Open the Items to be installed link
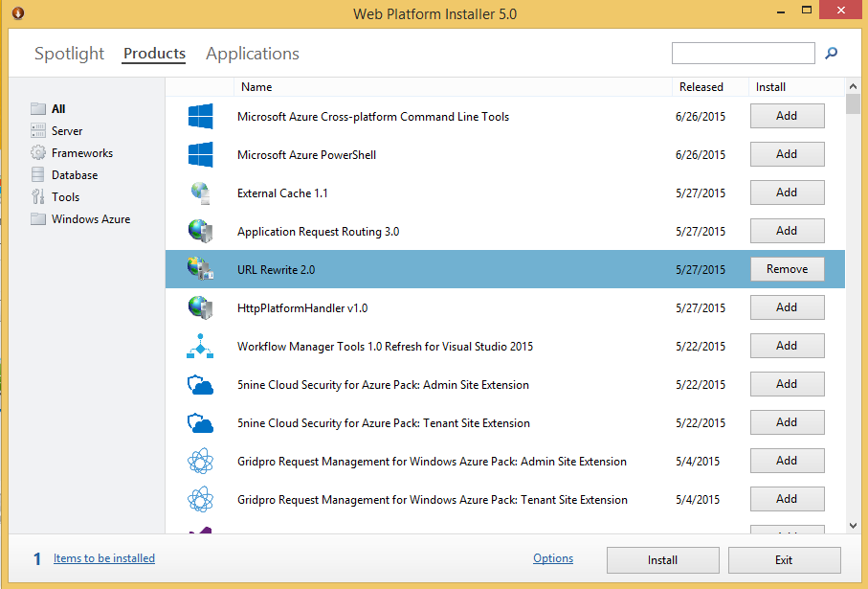Viewport: 868px width, 589px height. coord(104,558)
